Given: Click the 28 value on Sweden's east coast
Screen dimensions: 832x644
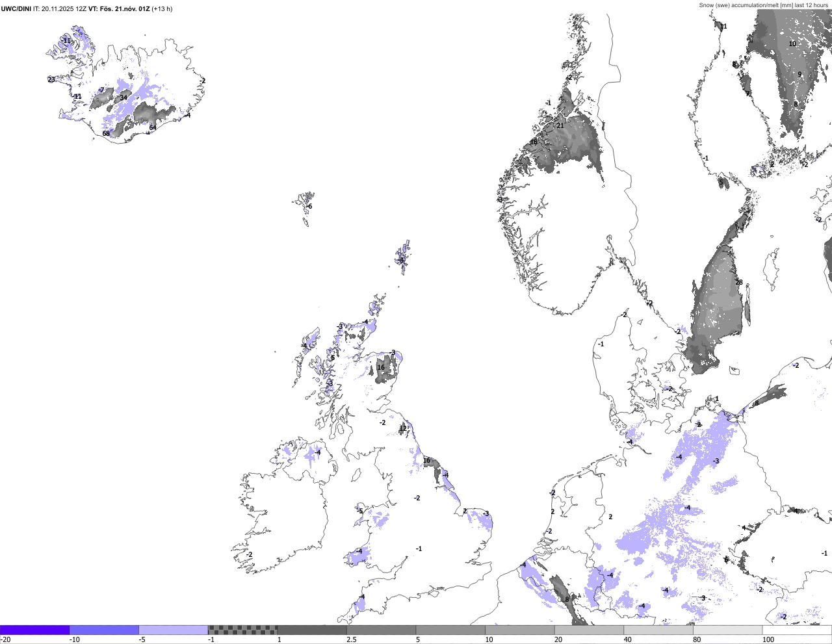Looking at the screenshot, I should click(739, 283).
